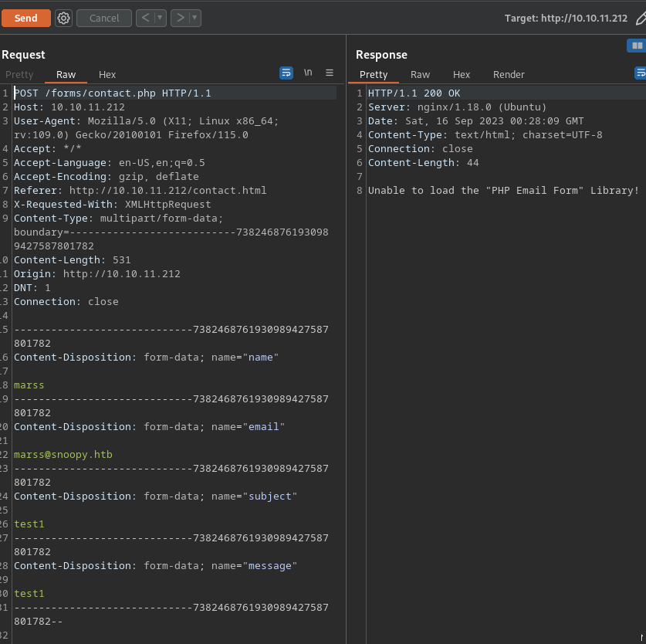Go forward to next request in history
646x644 pixels.
click(x=180, y=18)
